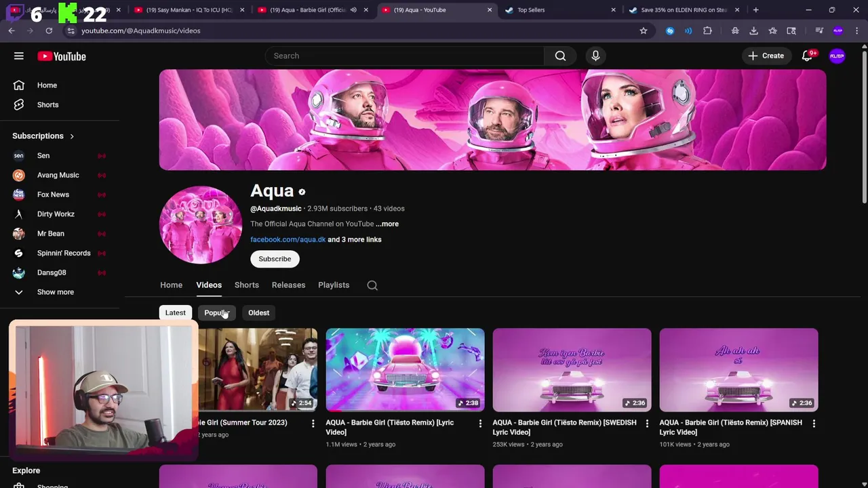Play the SPANISH Lyric Video thumbnail
The image size is (868, 488).
point(738,370)
